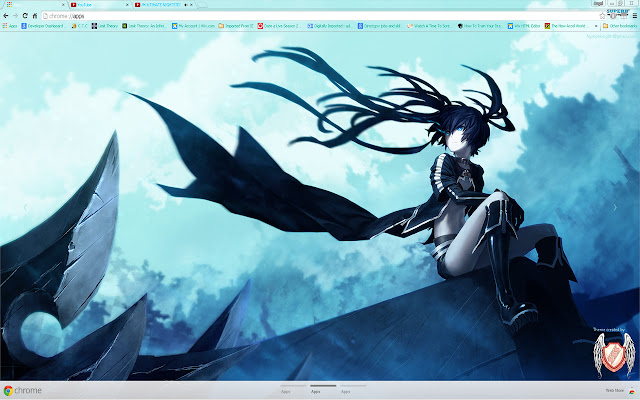The height and width of the screenshot is (400, 640).
Task: Open the Apps shortcut in bookmarks bar
Action: point(10,26)
